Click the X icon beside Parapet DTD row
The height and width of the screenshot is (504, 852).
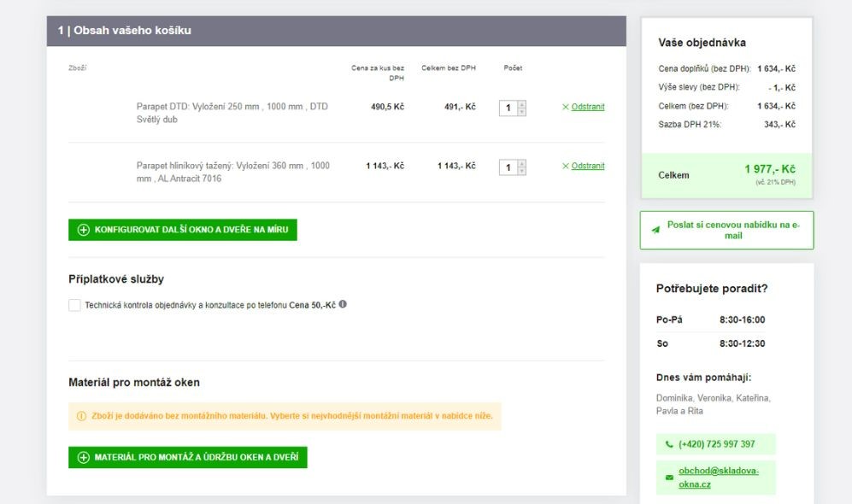[565, 107]
